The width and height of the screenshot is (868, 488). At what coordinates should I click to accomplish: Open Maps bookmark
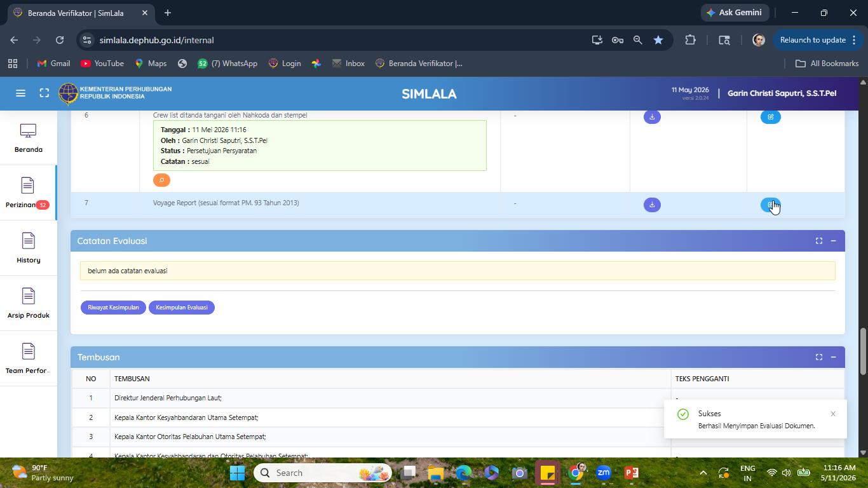pyautogui.click(x=151, y=64)
